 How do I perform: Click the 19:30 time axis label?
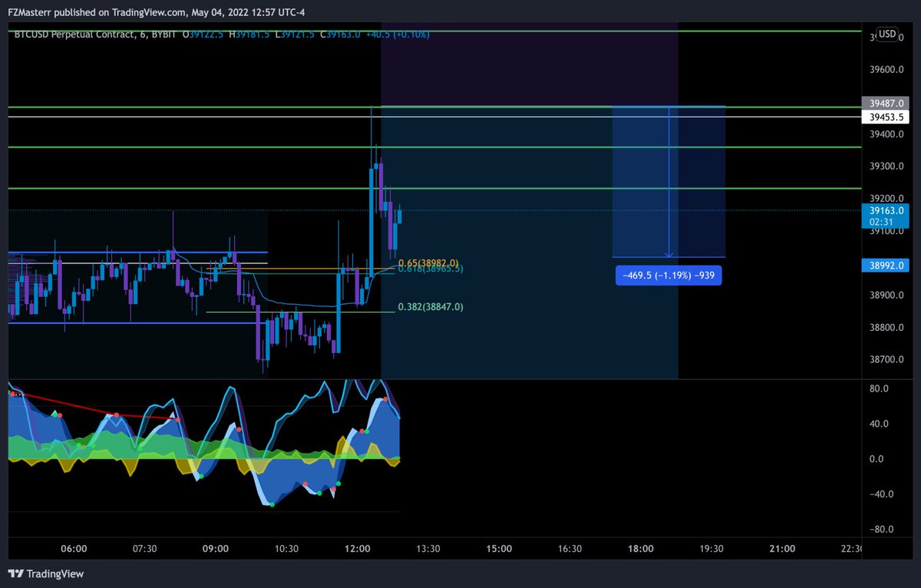(x=711, y=549)
